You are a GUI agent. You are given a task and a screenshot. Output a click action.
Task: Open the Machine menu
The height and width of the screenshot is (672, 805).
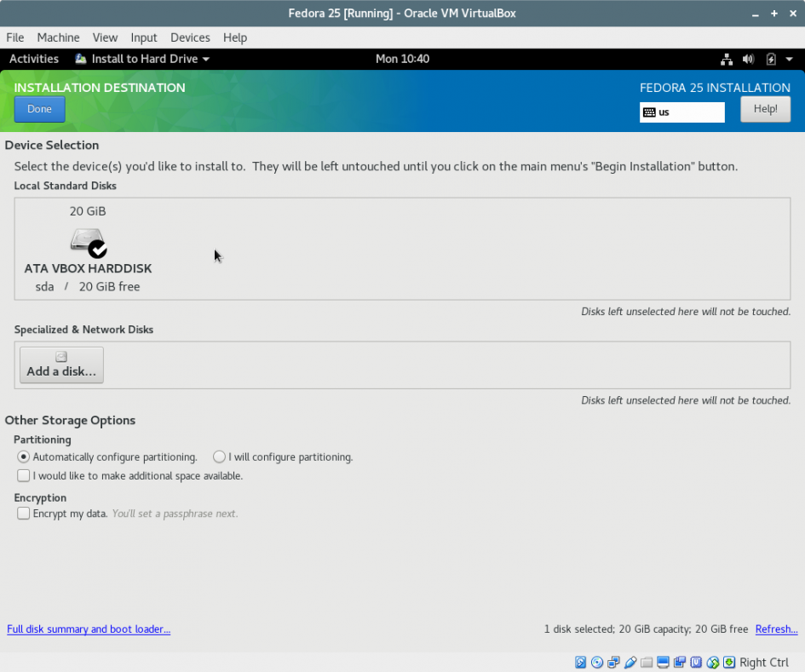click(58, 37)
